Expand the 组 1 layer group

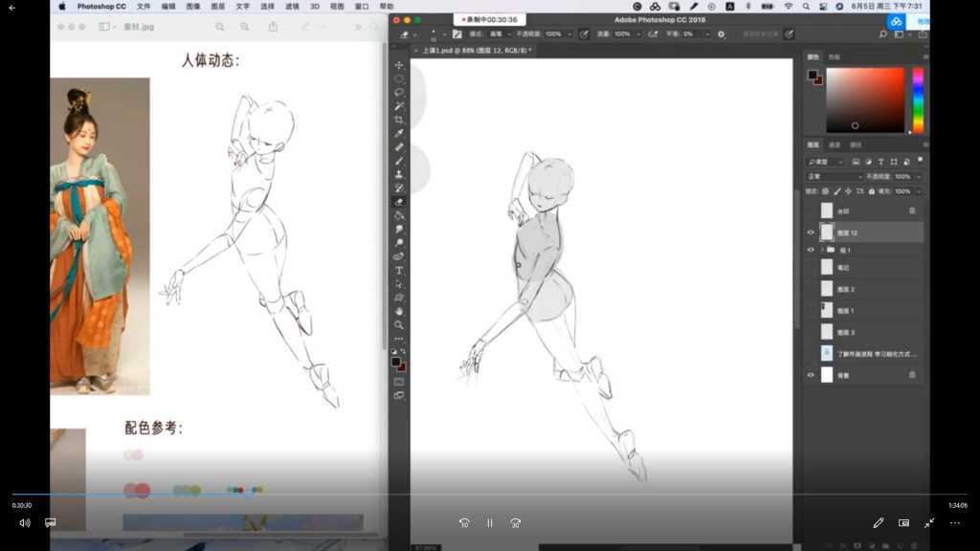click(x=821, y=250)
